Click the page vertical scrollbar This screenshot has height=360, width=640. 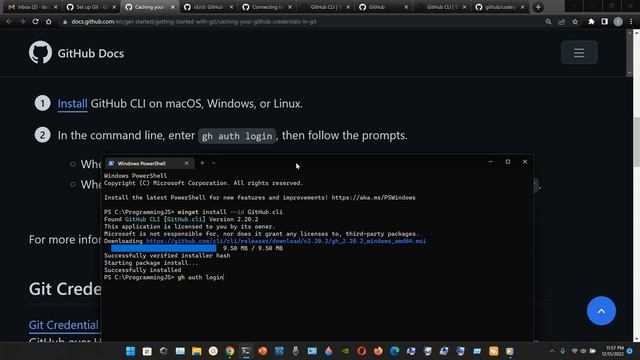point(636,143)
